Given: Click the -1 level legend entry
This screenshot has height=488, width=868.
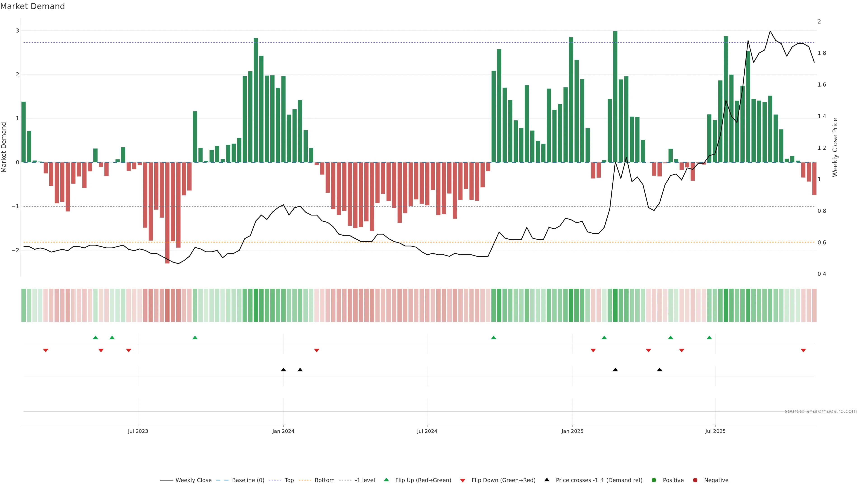Looking at the screenshot, I should [365, 480].
